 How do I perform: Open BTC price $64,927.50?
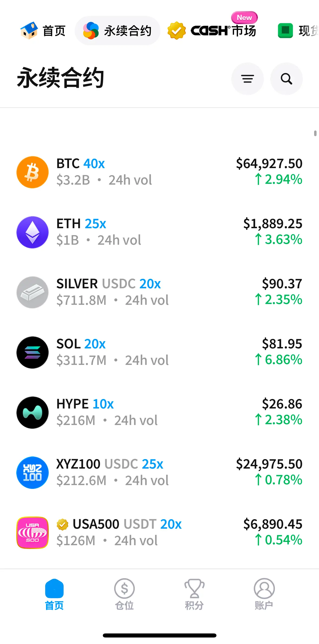(269, 164)
